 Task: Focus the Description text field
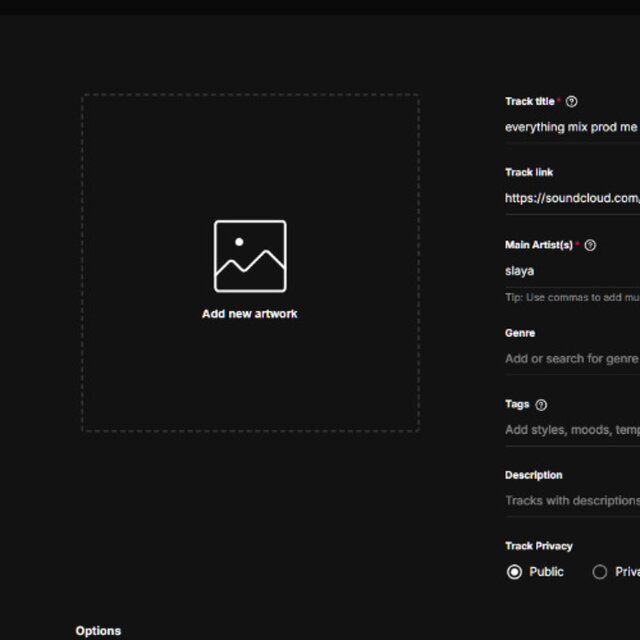pyautogui.click(x=572, y=501)
